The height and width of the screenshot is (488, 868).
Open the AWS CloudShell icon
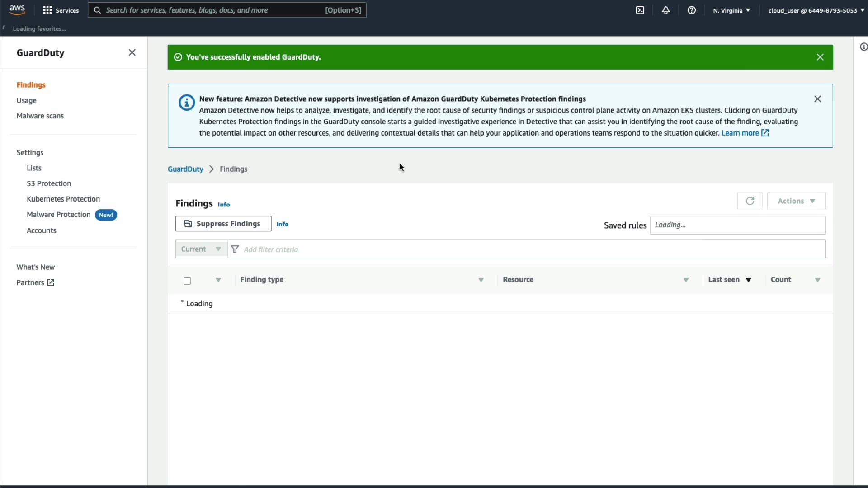(640, 10)
